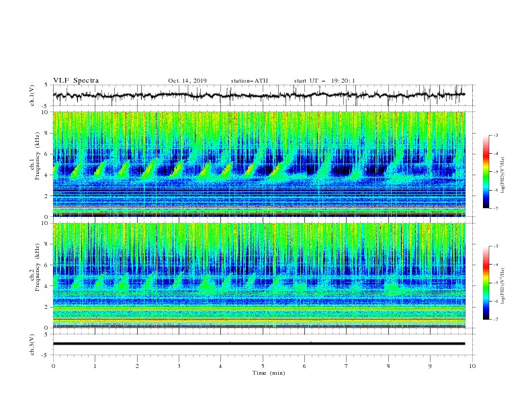Click the "5" volt tick on ch.1(V) axis

[x=47, y=85]
